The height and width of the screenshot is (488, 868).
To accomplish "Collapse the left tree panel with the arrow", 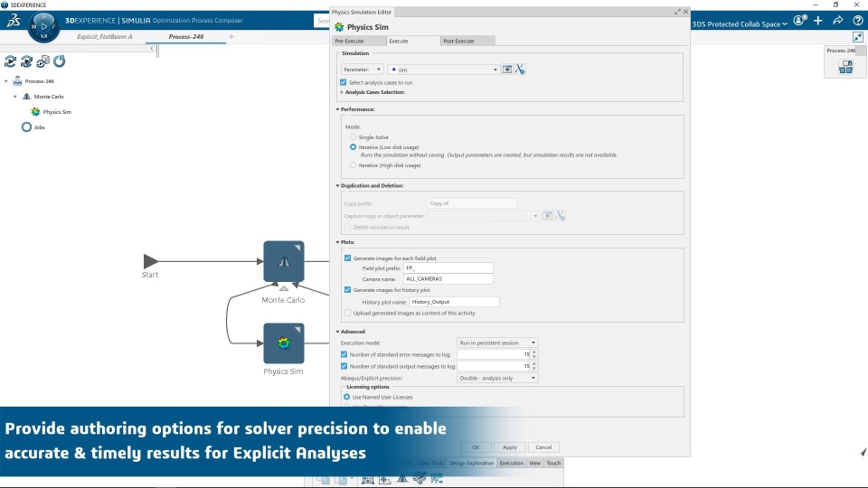I will pyautogui.click(x=152, y=49).
